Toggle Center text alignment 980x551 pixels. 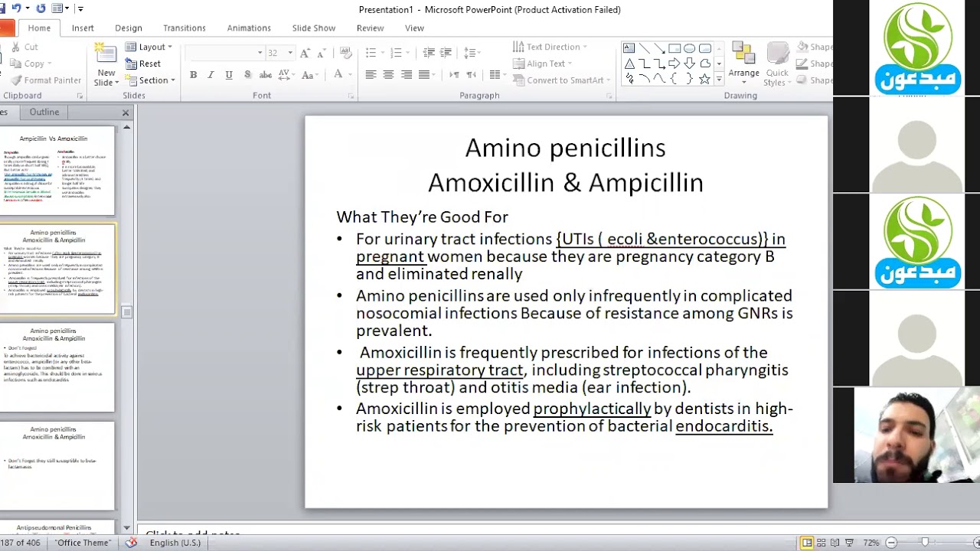point(388,75)
